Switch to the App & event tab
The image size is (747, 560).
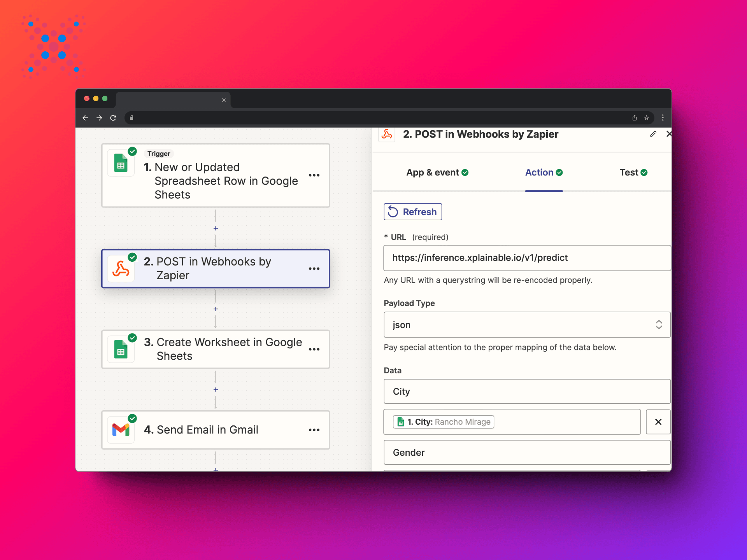pos(437,172)
